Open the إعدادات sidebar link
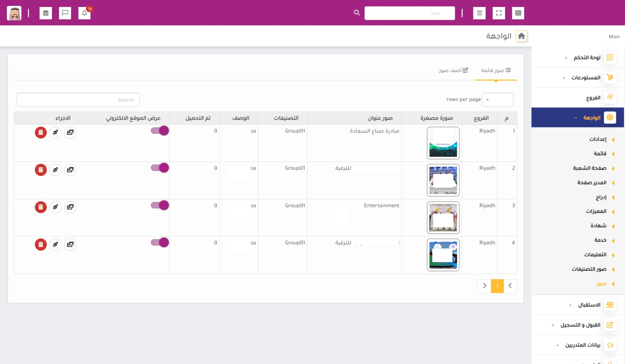Screen dimensions: 625x364 (598, 139)
